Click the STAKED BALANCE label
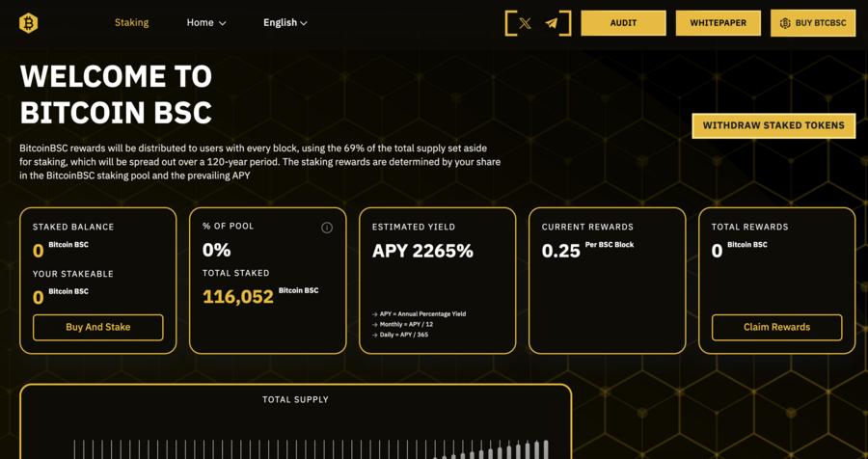Image resolution: width=868 pixels, height=459 pixels. point(73,227)
